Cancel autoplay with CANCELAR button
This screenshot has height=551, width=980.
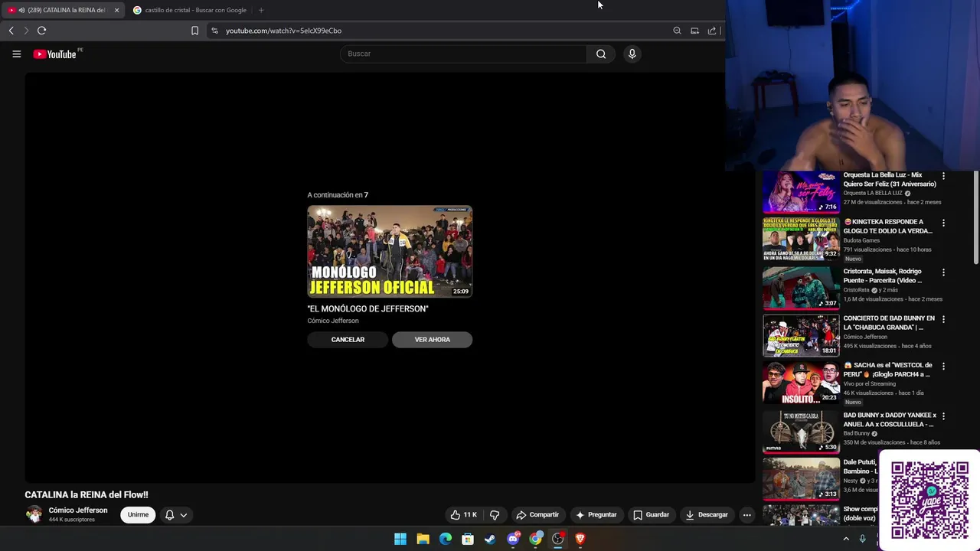point(348,340)
